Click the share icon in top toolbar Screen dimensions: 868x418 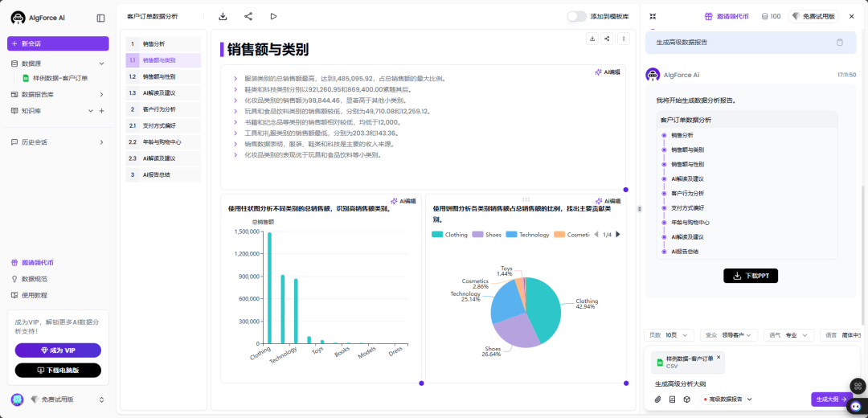248,17
